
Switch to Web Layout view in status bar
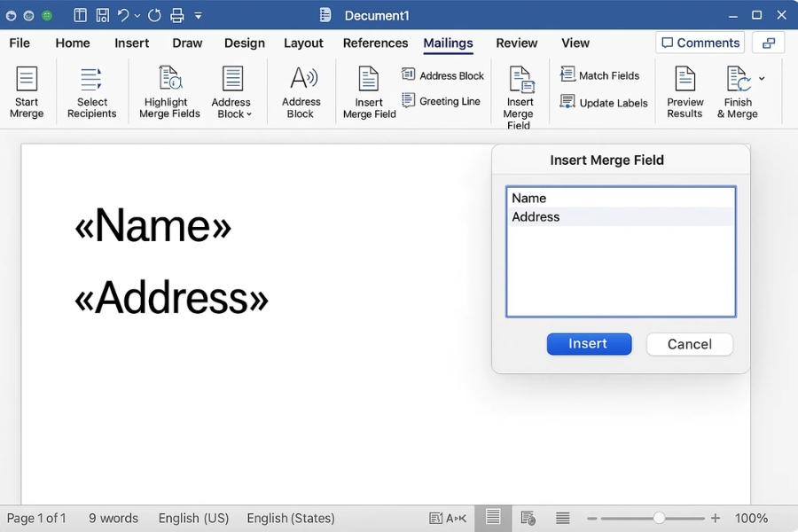[x=528, y=518]
